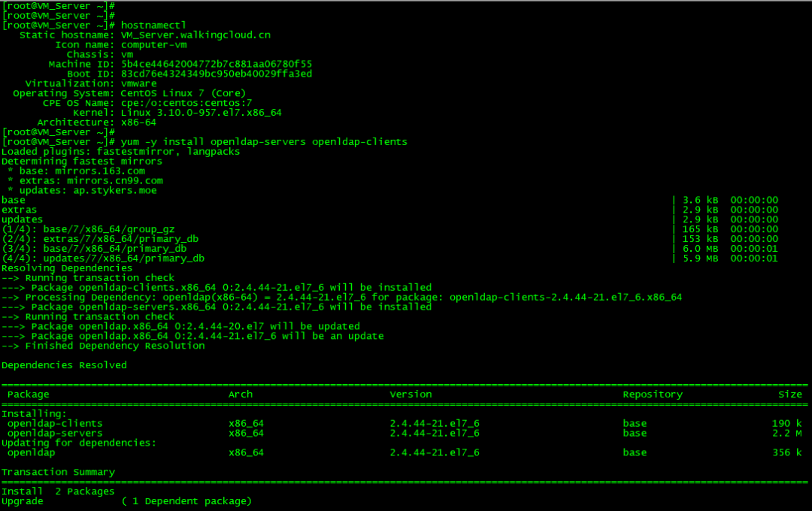Click the version of openldap-clients row
Image resolution: width=812 pixels, height=511 pixels.
(x=435, y=424)
